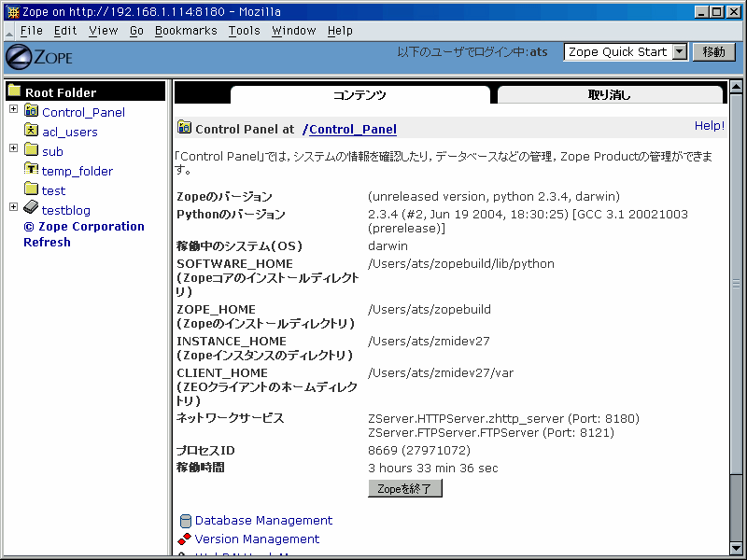Click the test folder icon
Screen dimensions: 747x560
click(32, 189)
